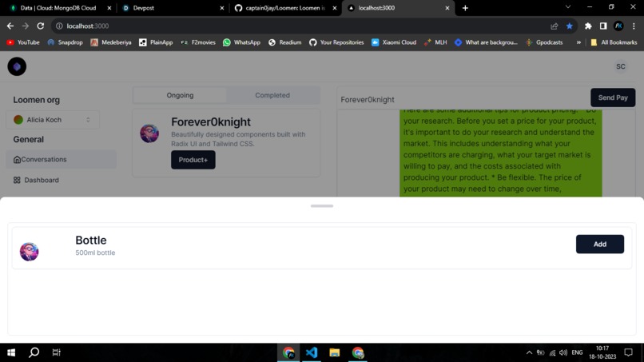
Task: Open Windows Start menu
Action: (x=11, y=352)
